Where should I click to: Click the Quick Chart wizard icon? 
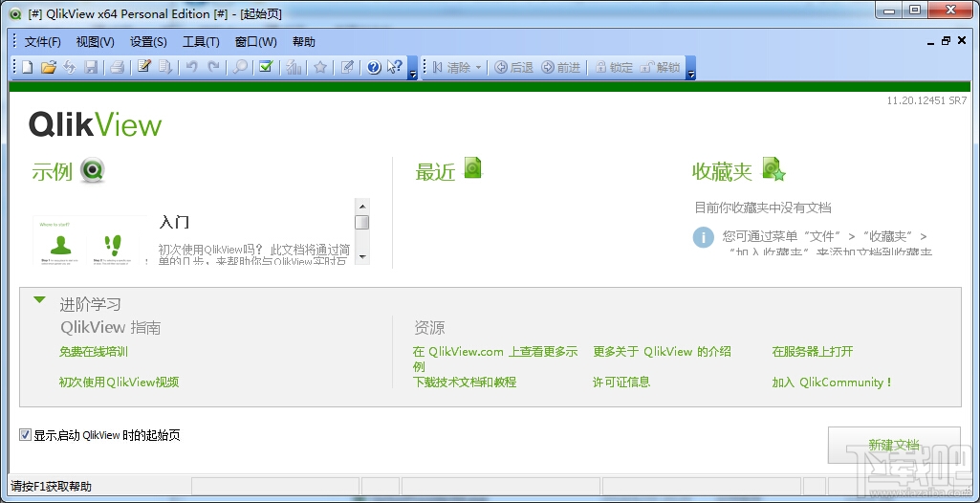point(294,68)
